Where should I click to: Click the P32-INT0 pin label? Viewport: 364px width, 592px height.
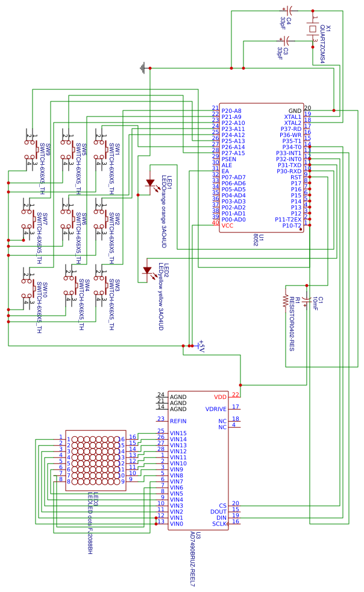pos(289,159)
